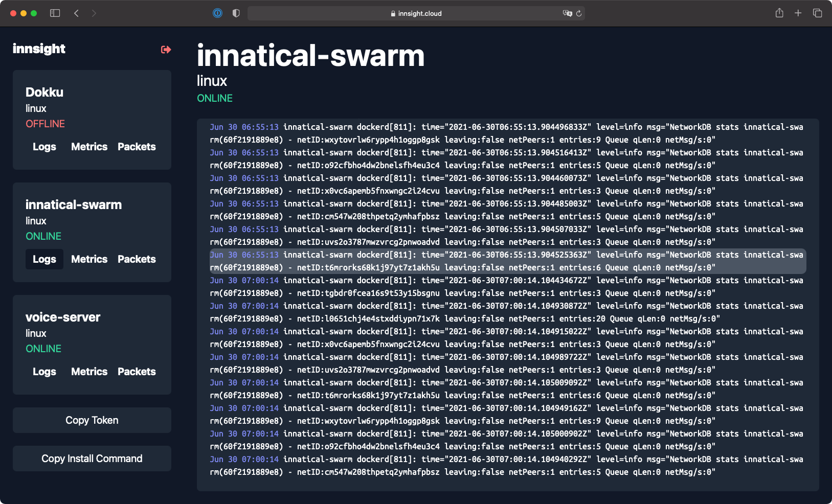Click last log line netID cm547w208thpetq2ymhafpbsz
Screen dimensions: 832x504
point(508,466)
